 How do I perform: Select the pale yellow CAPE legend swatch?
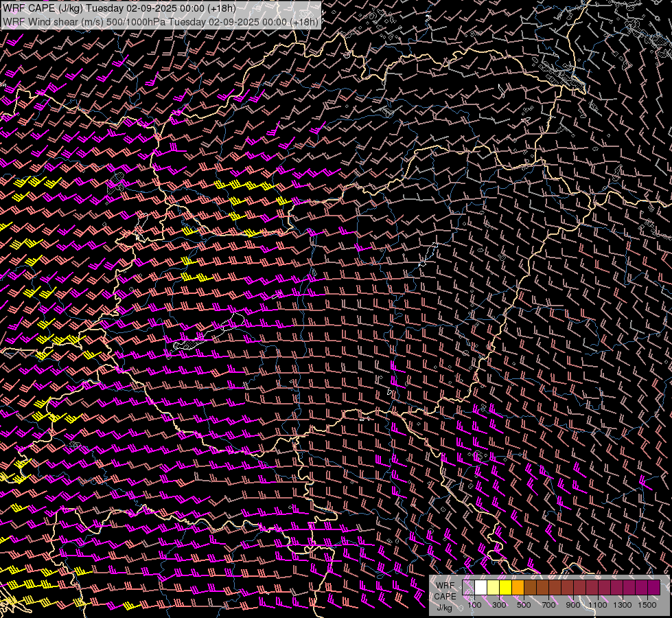[x=494, y=588]
